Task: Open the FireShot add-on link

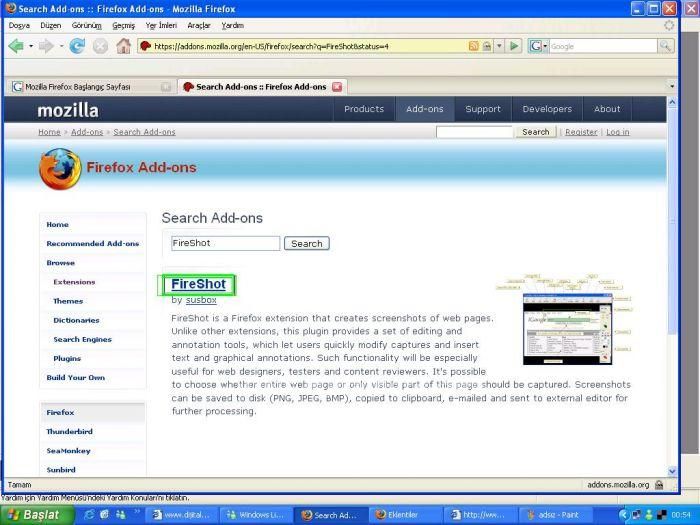Action: point(198,285)
